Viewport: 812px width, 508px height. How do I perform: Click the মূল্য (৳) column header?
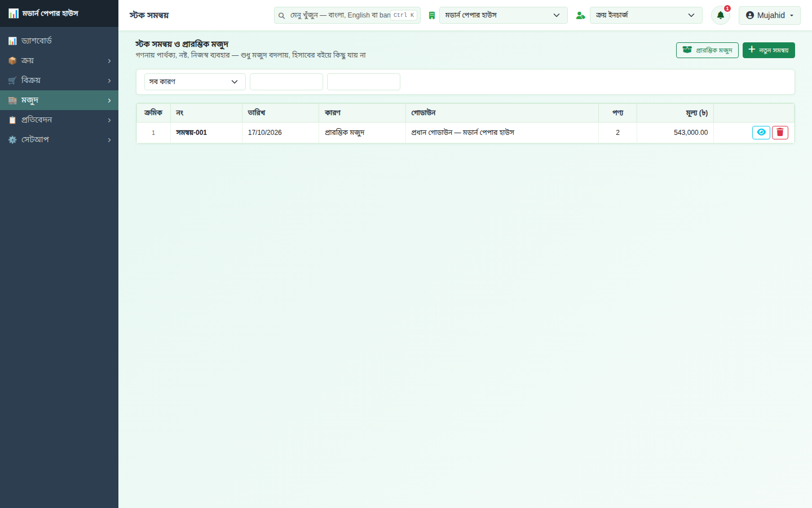675,113
